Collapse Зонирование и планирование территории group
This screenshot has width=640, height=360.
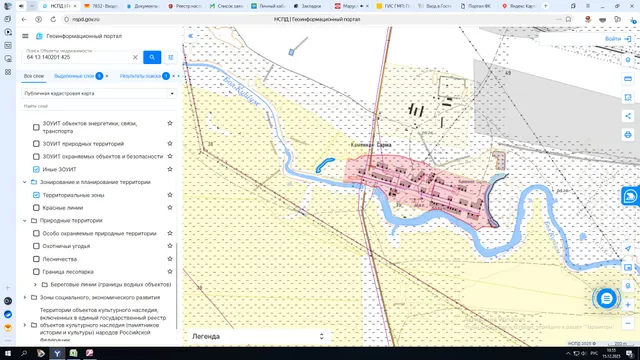click(24, 182)
